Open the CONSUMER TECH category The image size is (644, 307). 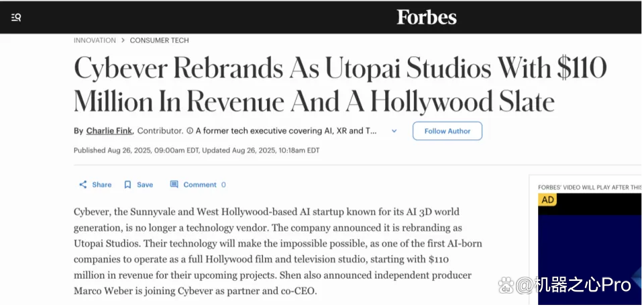coord(160,40)
